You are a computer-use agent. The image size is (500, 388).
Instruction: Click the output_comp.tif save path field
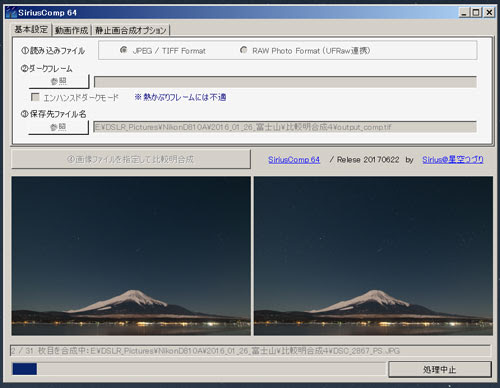click(x=285, y=127)
